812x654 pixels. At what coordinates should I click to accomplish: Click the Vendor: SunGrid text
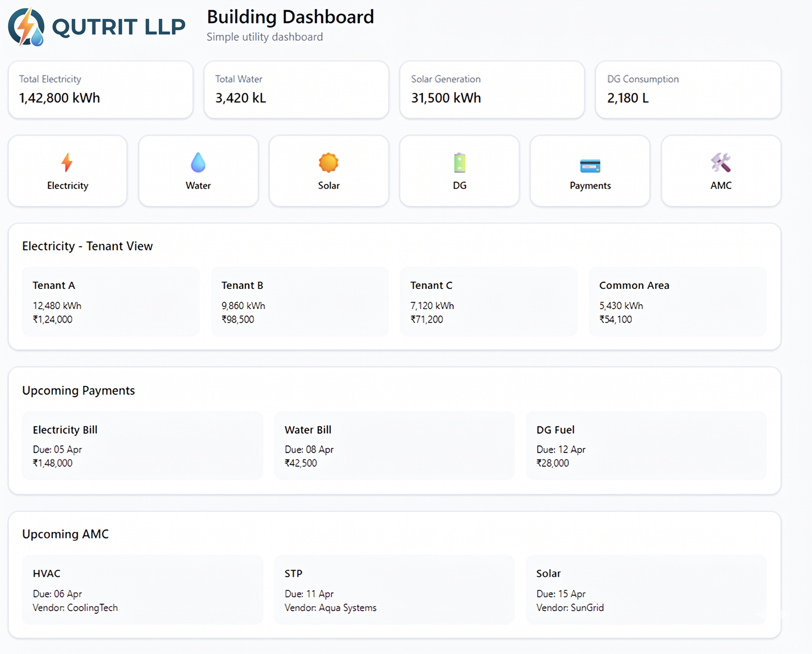point(570,608)
